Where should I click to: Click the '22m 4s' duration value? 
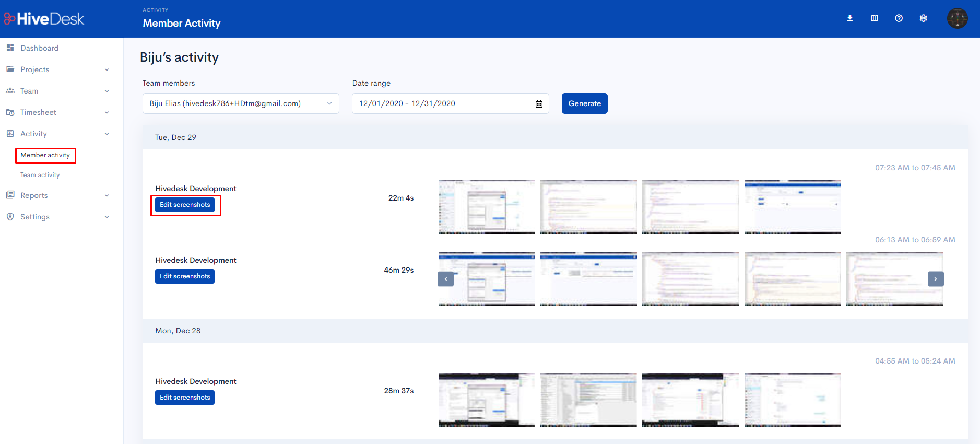(x=401, y=198)
